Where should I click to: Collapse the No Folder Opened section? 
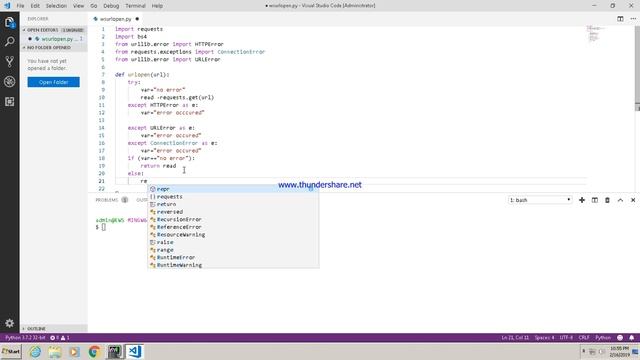pos(53,47)
